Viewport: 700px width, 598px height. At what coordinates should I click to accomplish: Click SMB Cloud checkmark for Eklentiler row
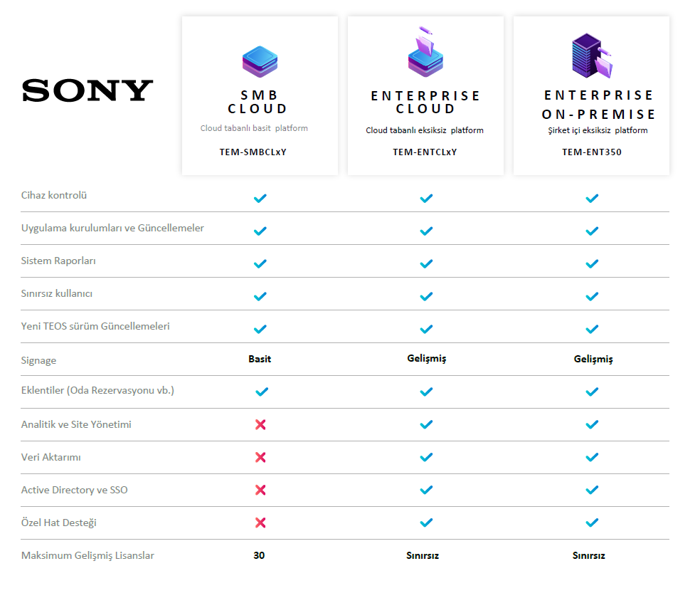(262, 392)
